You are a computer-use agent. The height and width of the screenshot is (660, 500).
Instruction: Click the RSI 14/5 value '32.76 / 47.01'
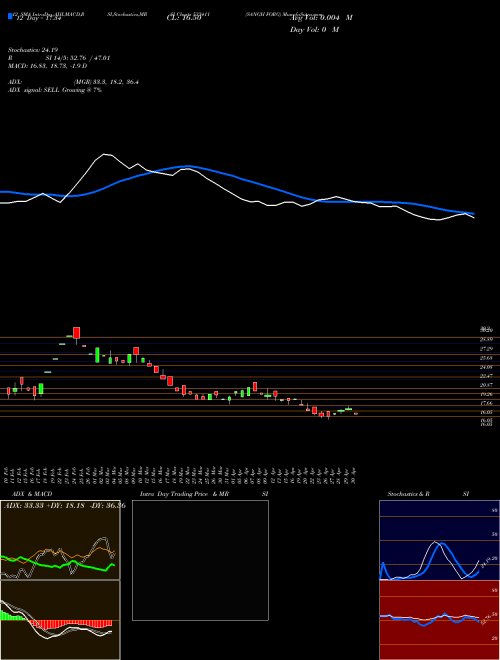point(89,58)
